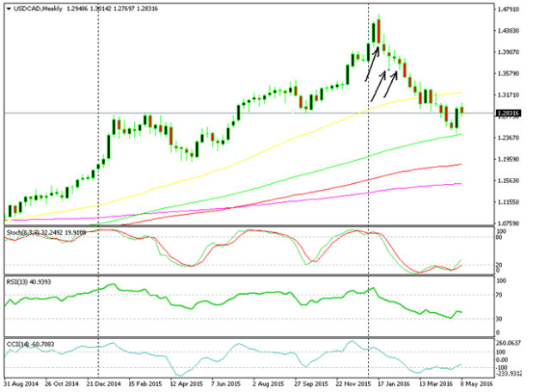The image size is (539, 392).
Task: Click the 26 Oct 2014 date label
Action: [x=62, y=383]
